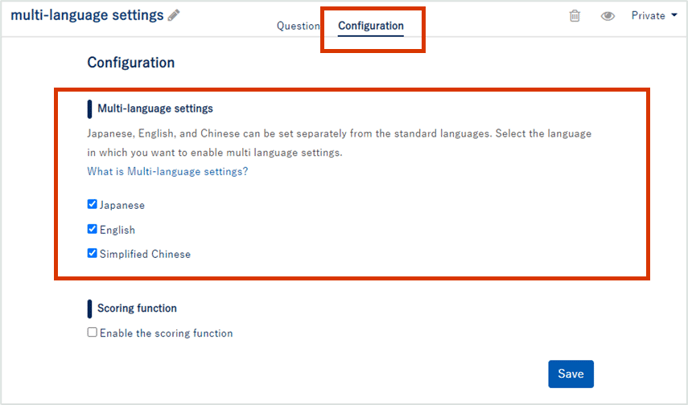Image resolution: width=688 pixels, height=405 pixels.
Task: Select the Configuration tab
Action: [371, 26]
